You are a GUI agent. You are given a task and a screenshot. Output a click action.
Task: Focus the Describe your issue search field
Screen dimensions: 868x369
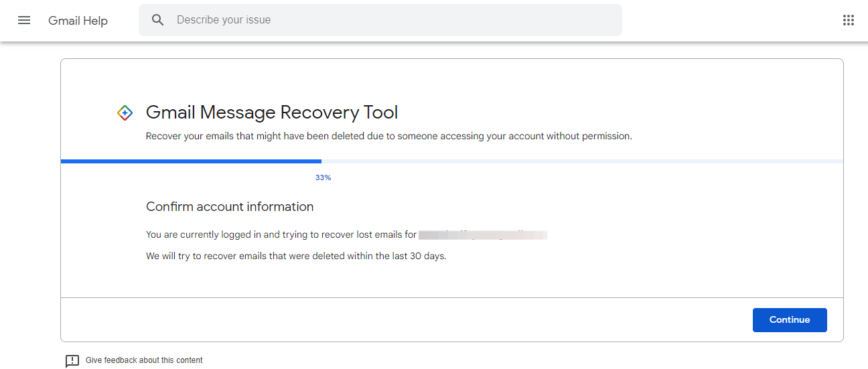380,20
